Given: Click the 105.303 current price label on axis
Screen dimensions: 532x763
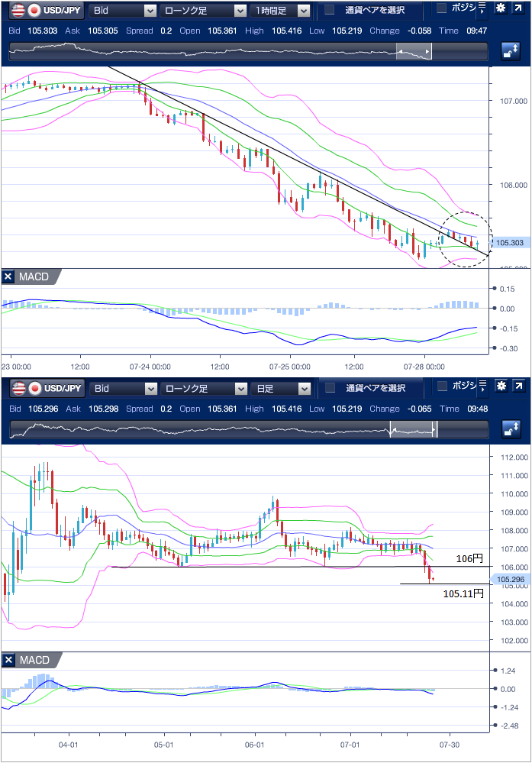Looking at the screenshot, I should click(x=508, y=243).
